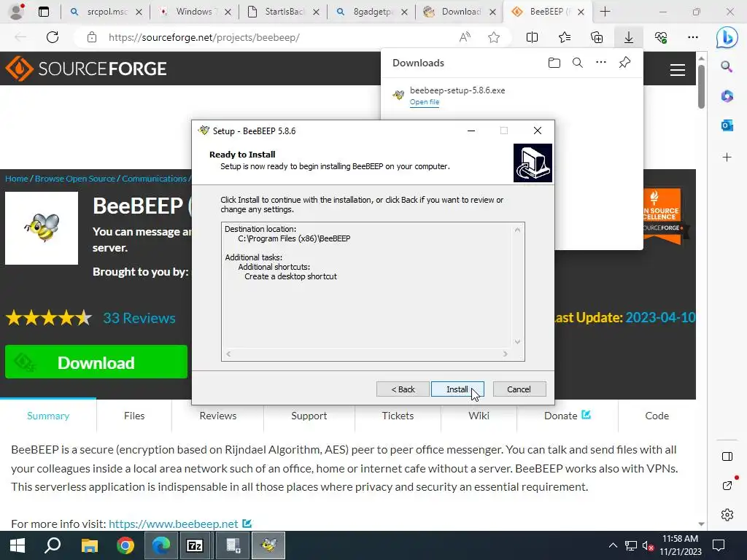Visit the https://www.beebeep.net link
The image size is (747, 560).
[x=174, y=524]
